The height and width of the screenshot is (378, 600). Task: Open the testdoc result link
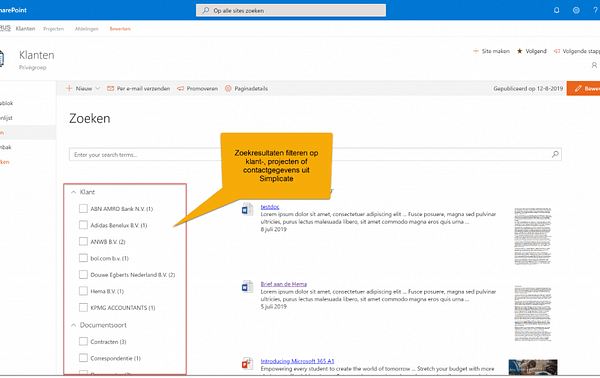[x=270, y=207]
